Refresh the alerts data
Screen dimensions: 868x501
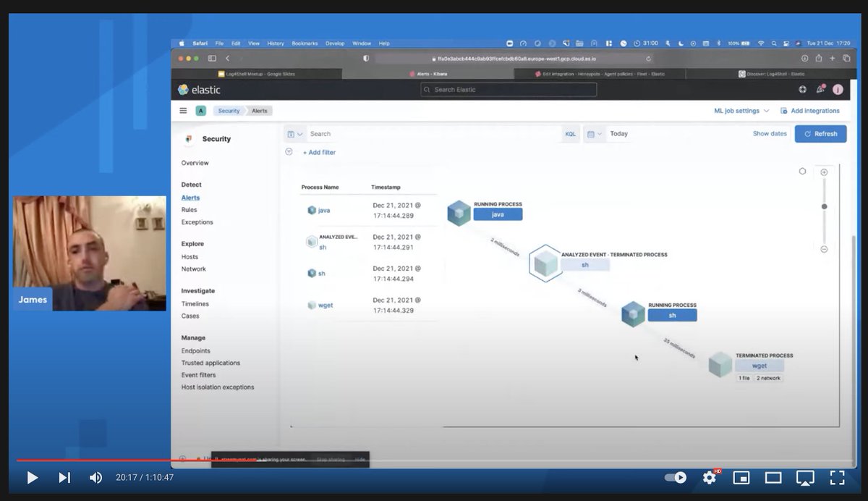click(820, 134)
